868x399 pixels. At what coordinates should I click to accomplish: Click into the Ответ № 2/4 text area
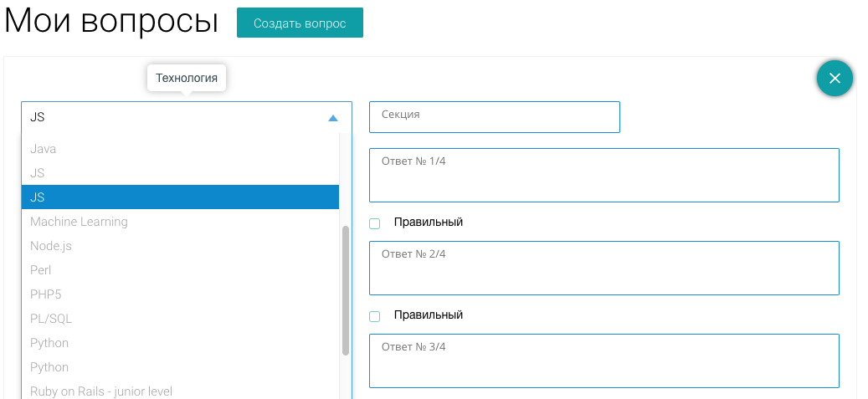[x=604, y=268]
